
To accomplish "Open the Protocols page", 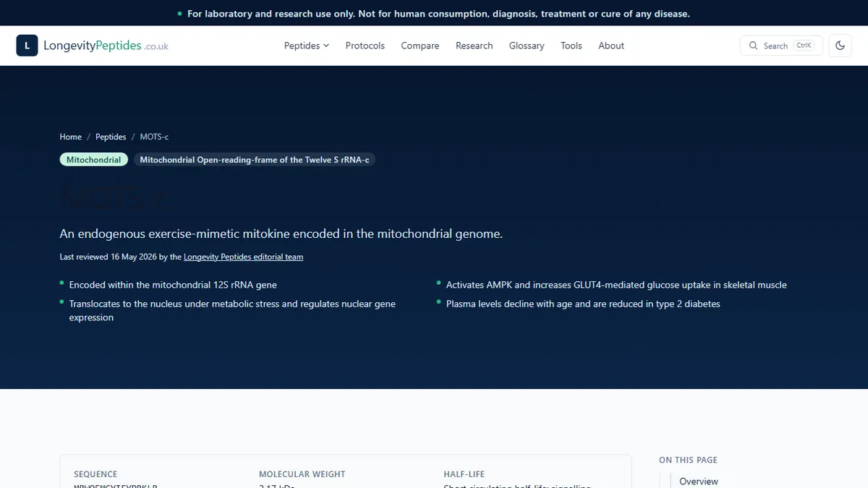I will pyautogui.click(x=365, y=46).
